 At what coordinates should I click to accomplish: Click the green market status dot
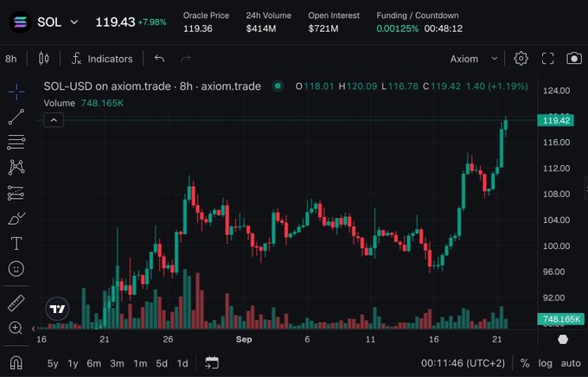(278, 86)
